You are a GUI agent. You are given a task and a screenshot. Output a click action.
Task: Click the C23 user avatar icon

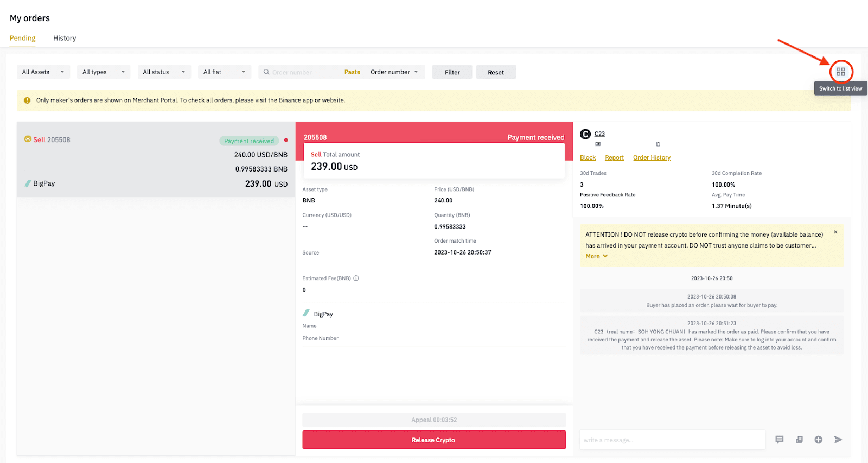click(585, 134)
